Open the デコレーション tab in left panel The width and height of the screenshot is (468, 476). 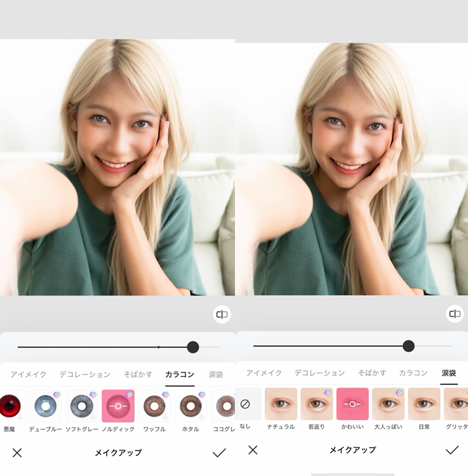(85, 374)
